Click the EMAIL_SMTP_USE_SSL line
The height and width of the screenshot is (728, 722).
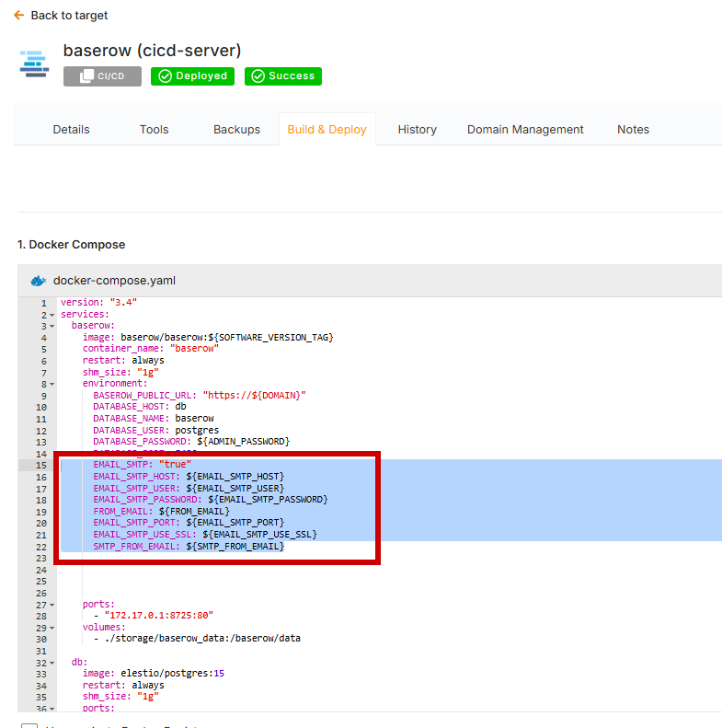point(205,535)
